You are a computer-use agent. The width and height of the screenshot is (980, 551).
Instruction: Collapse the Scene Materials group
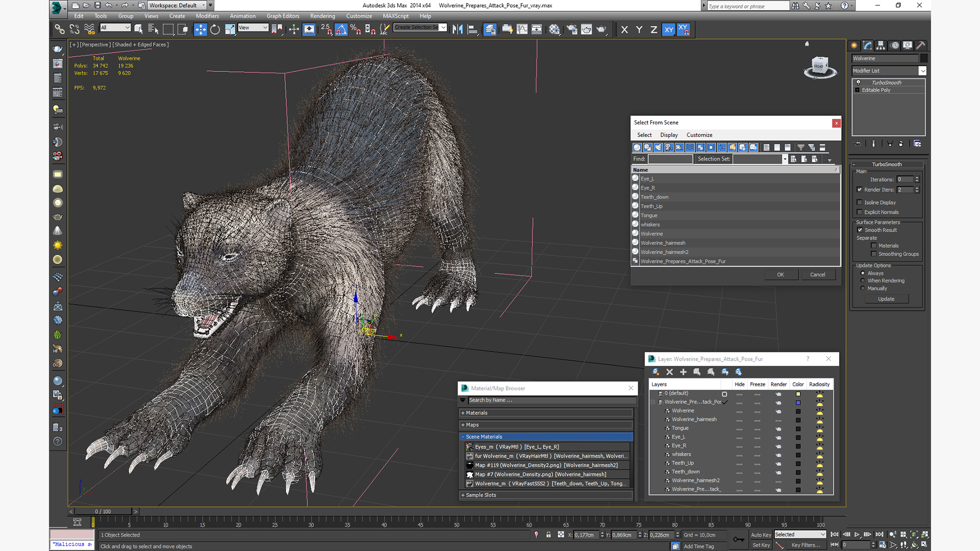(x=546, y=437)
